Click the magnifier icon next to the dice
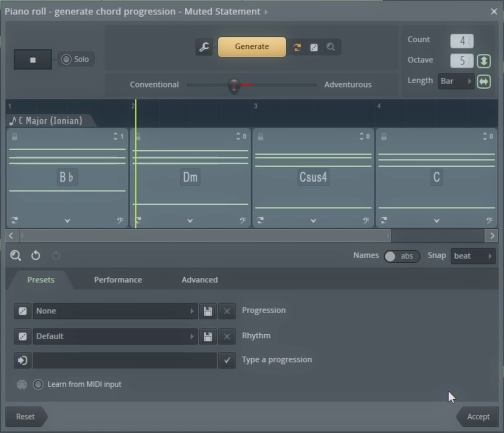The width and height of the screenshot is (504, 433). click(x=330, y=47)
